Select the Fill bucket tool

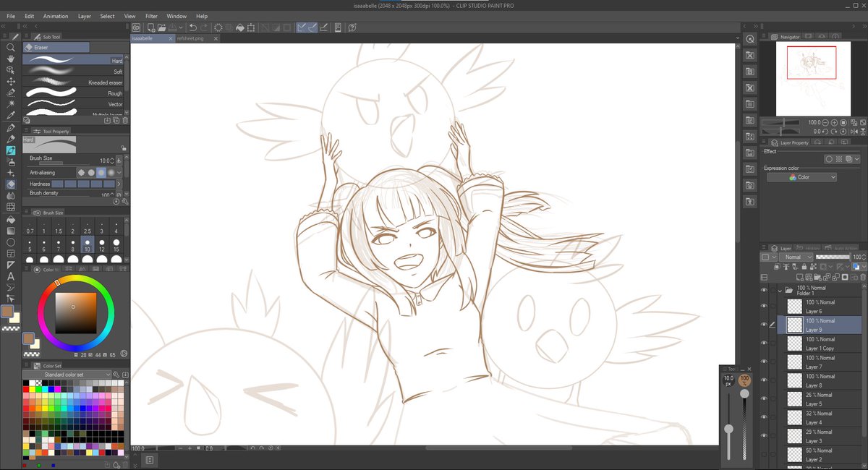11,219
